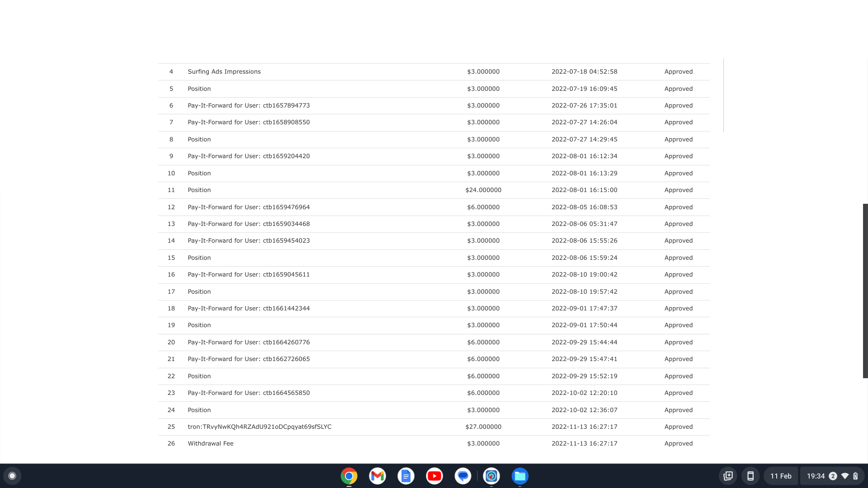
Task: Open the launcher circle button
Action: pos(12,476)
